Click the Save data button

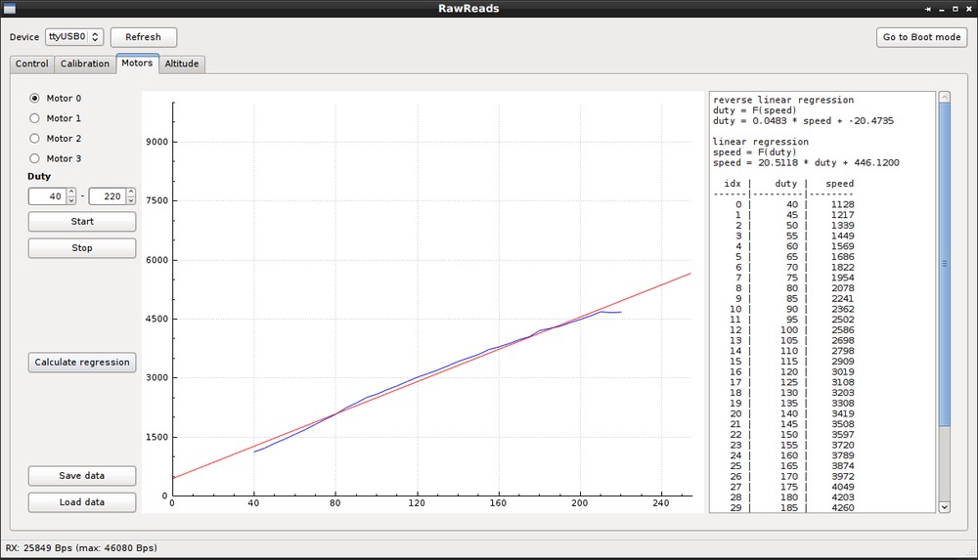(82, 476)
